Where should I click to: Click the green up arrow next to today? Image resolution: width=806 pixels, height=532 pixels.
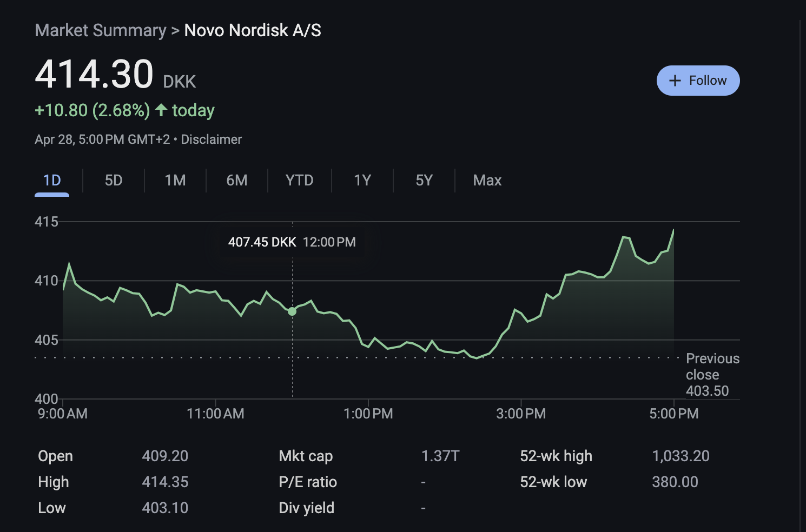[161, 110]
